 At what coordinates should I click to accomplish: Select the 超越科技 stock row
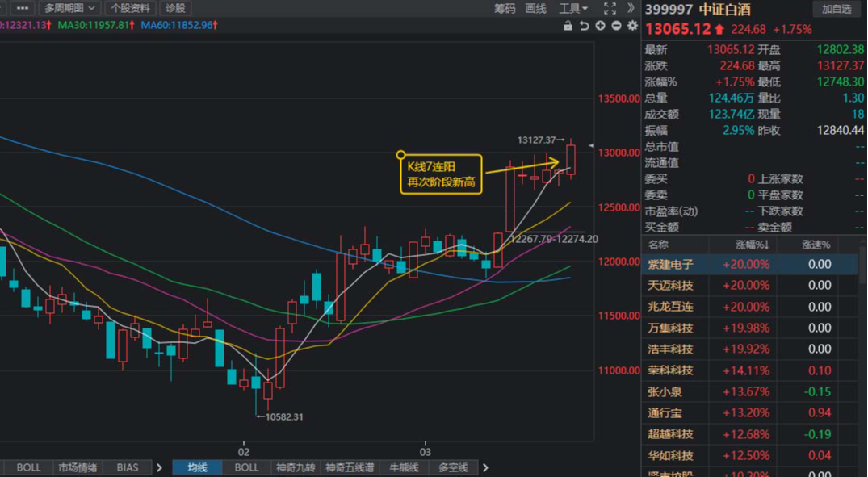tap(749, 434)
